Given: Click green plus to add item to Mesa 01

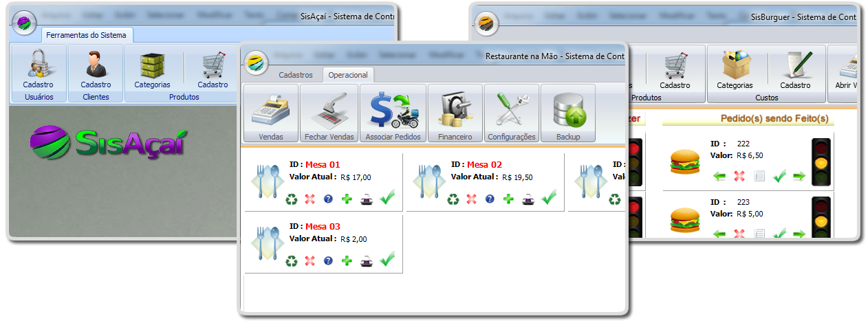Looking at the screenshot, I should coord(347,199).
